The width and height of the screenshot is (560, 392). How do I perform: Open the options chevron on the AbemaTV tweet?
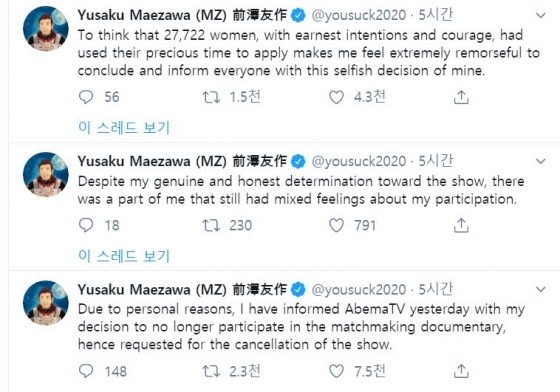(x=541, y=289)
